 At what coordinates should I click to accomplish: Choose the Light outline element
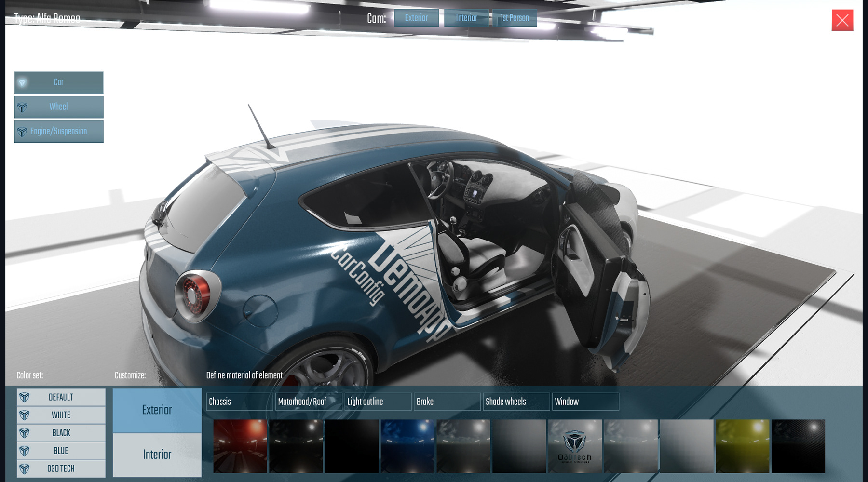tap(378, 402)
